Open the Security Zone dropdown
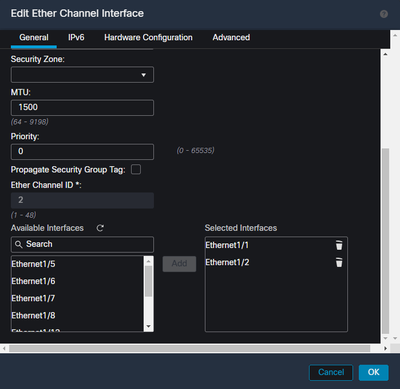The width and height of the screenshot is (400, 389). tap(82, 75)
